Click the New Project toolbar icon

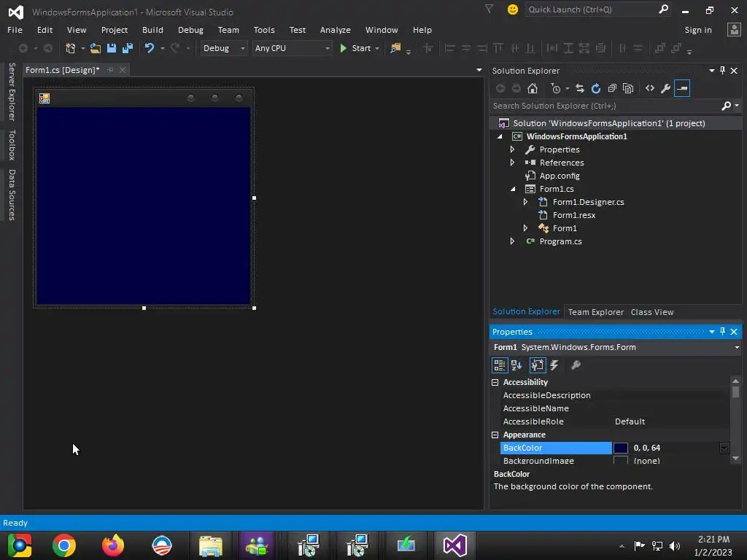click(71, 48)
